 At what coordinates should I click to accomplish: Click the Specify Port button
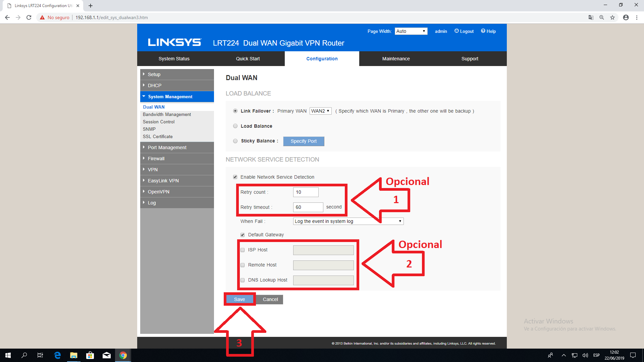[304, 141]
